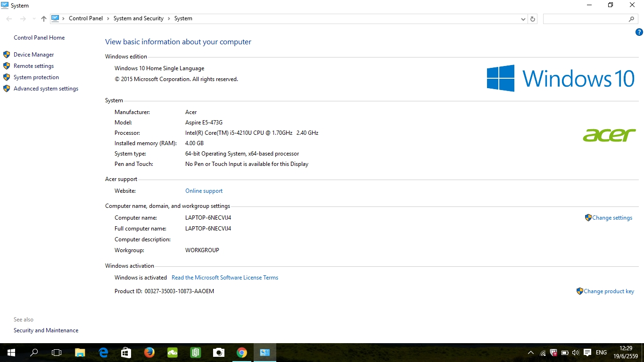Open the green cloud app on taskbar

tap(172, 353)
